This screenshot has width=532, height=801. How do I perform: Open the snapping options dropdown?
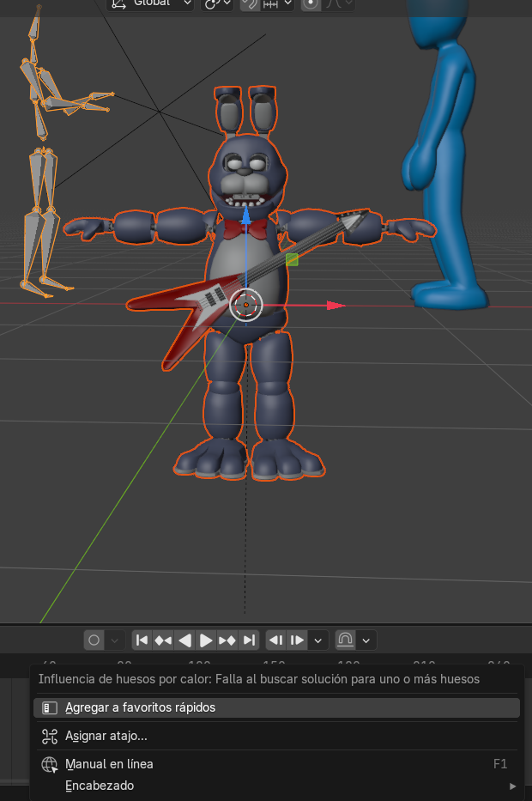pos(277,3)
